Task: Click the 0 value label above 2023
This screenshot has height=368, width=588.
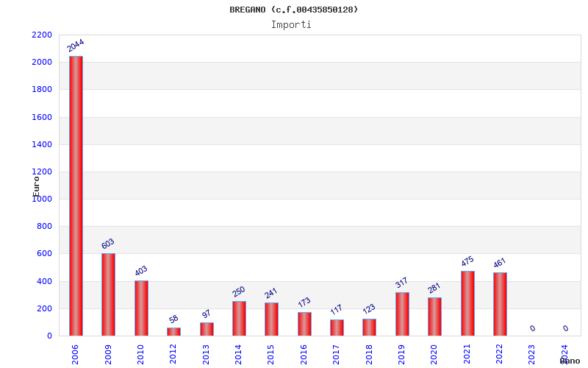Action: [x=532, y=328]
